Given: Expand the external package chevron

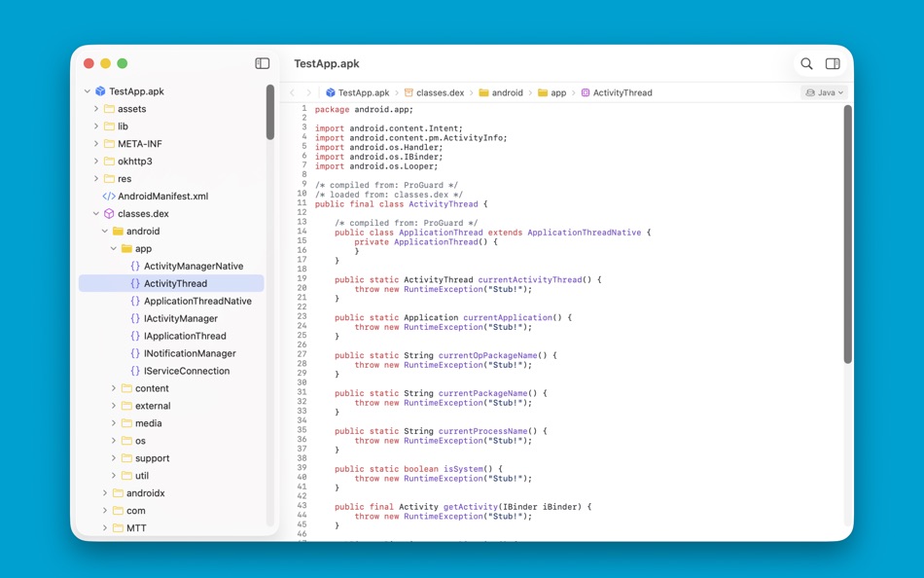Looking at the screenshot, I should click(114, 406).
